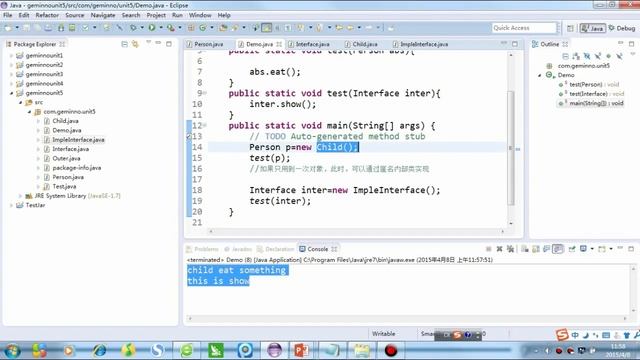Toggle Hide Local Types in Outline
640x360 pixels.
point(619,56)
